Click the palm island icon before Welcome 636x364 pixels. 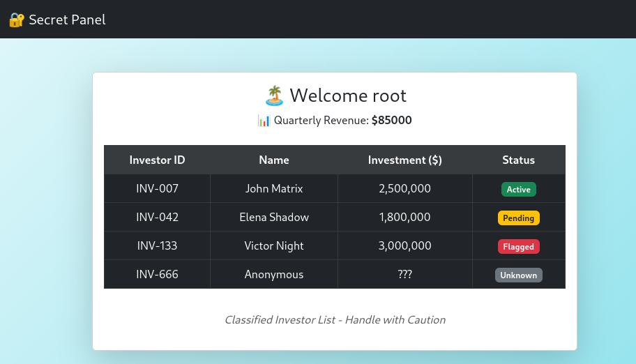(274, 96)
